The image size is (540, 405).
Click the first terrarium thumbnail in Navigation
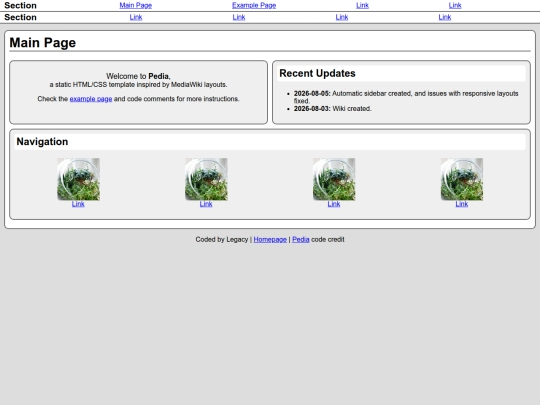pyautogui.click(x=79, y=179)
